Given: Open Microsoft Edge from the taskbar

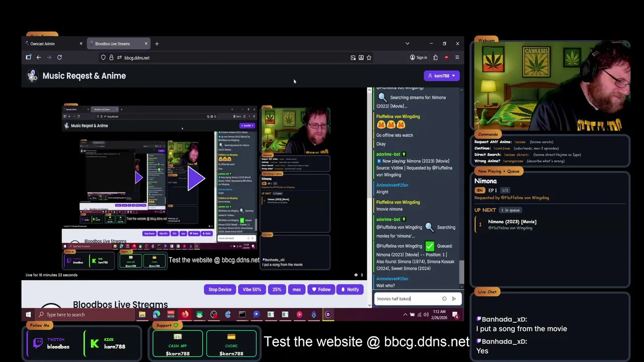Looking at the screenshot, I should tap(156, 315).
